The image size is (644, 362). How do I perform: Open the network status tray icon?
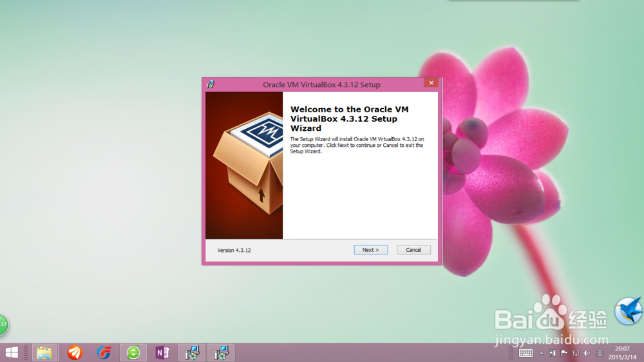click(575, 353)
